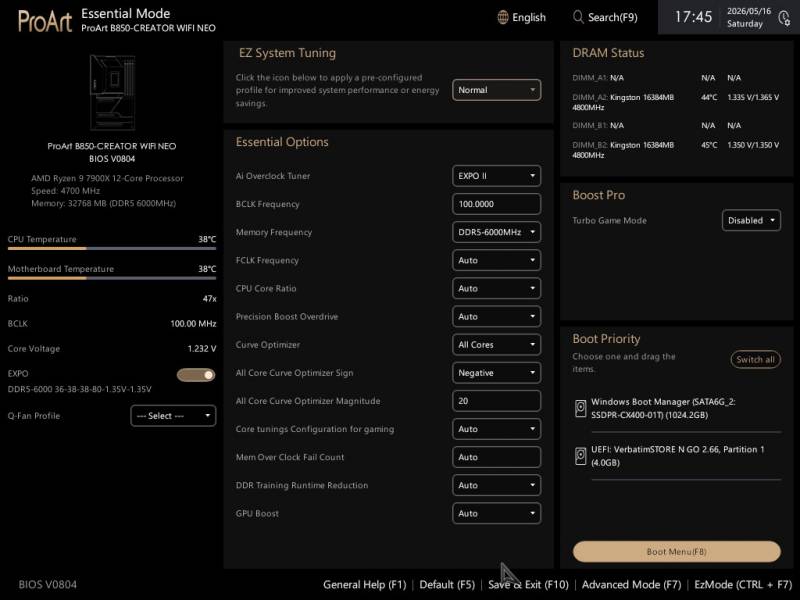Click the ProArt logo
Viewport: 800px width, 600px height.
45,21
